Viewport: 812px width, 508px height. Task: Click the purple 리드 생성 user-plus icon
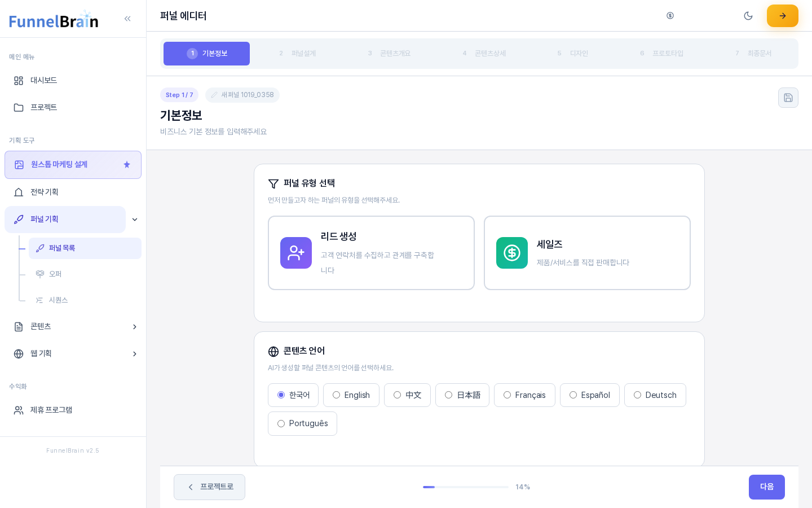pyautogui.click(x=296, y=253)
